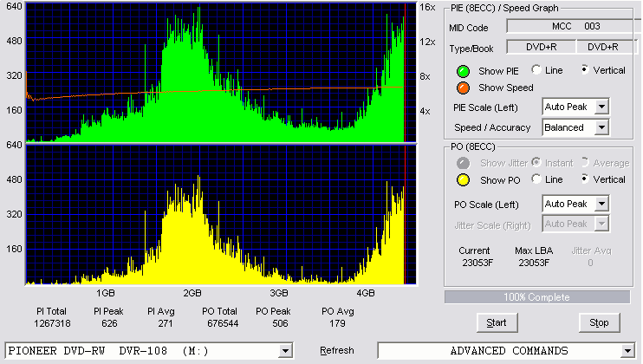
Task: Expand the ADVANCED COMMANDS dropdown
Action: tap(627, 351)
